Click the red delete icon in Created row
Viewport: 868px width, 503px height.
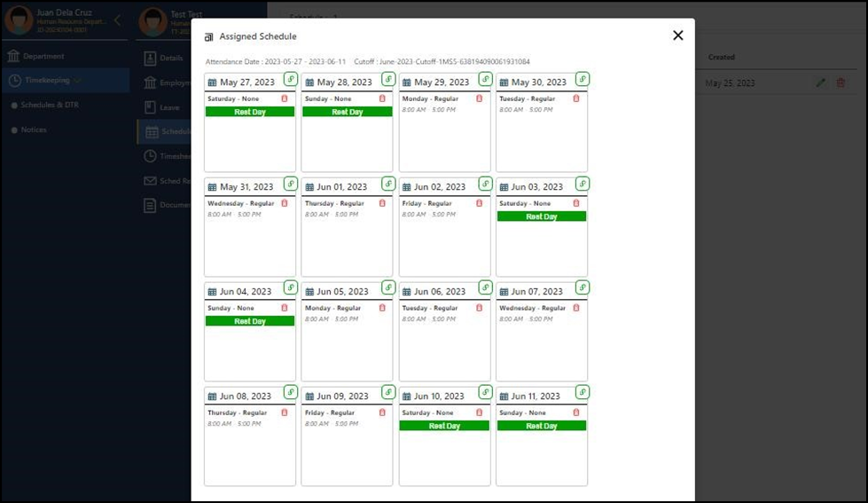(841, 83)
